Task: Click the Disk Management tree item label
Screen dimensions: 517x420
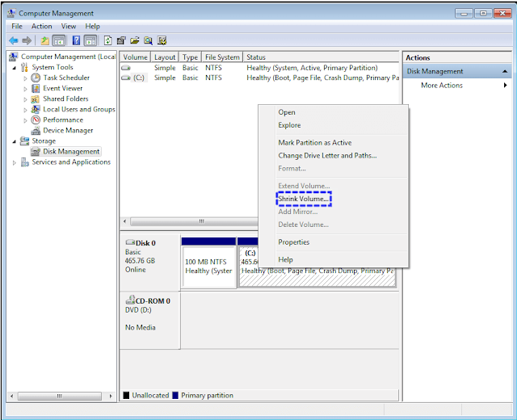Action: pos(71,152)
